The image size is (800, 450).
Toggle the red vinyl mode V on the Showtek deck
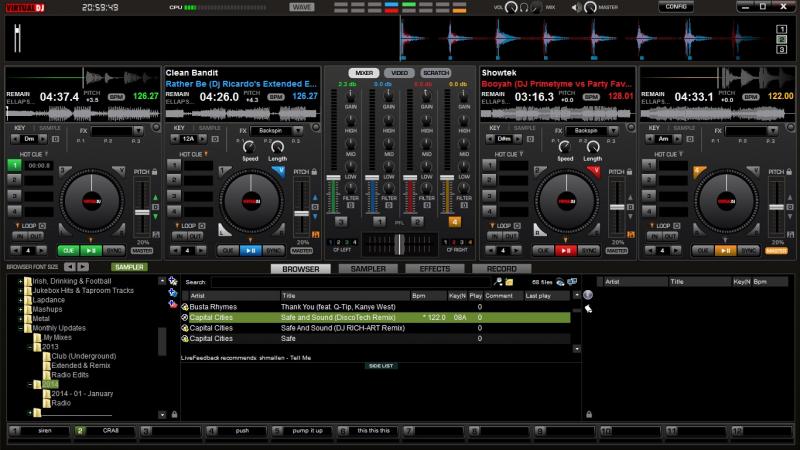pyautogui.click(x=594, y=171)
